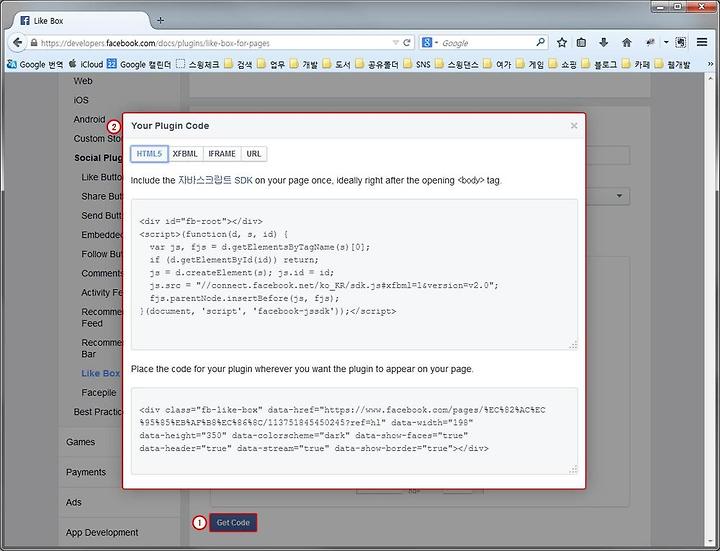
Task: Open the iCloud bookmark
Action: (x=86, y=64)
